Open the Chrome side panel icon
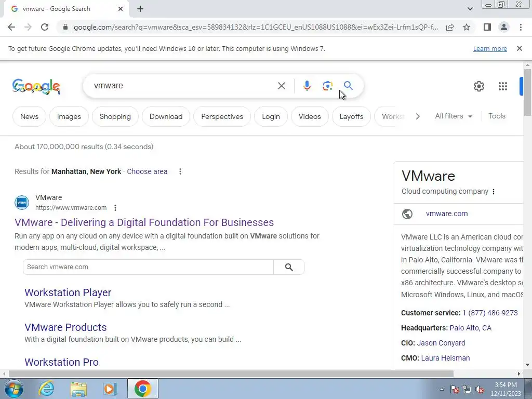532x399 pixels. point(487,27)
